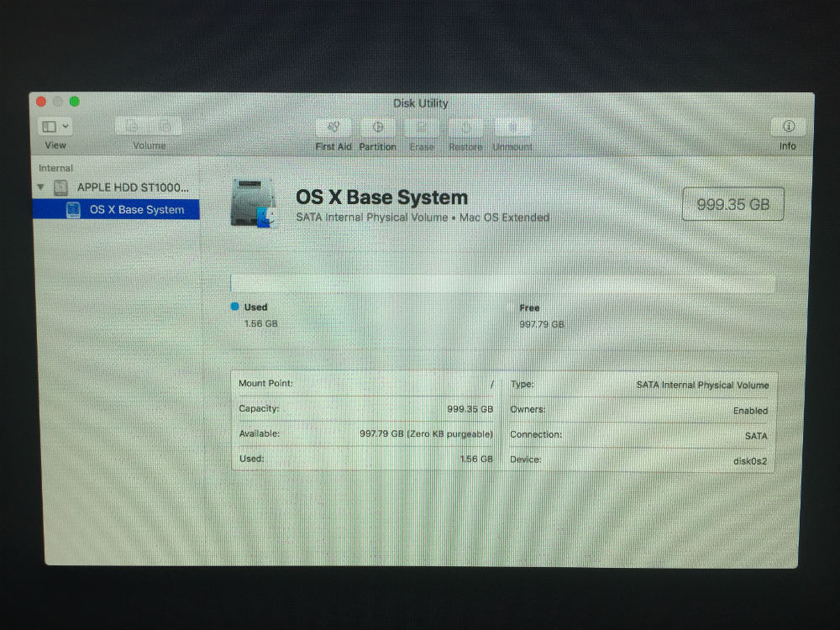Click the View label under toolbar
This screenshot has width=840, height=630.
pyautogui.click(x=55, y=145)
